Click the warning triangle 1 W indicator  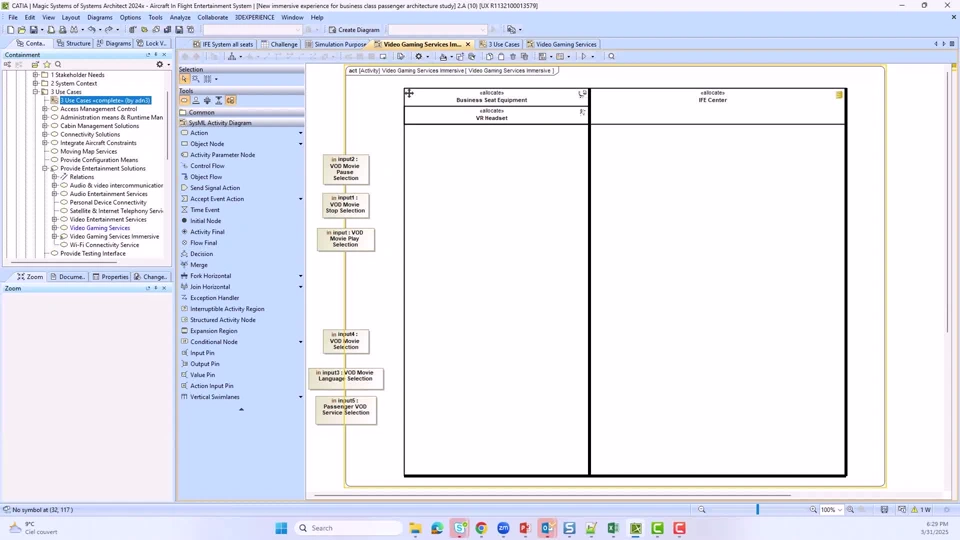pos(921,509)
